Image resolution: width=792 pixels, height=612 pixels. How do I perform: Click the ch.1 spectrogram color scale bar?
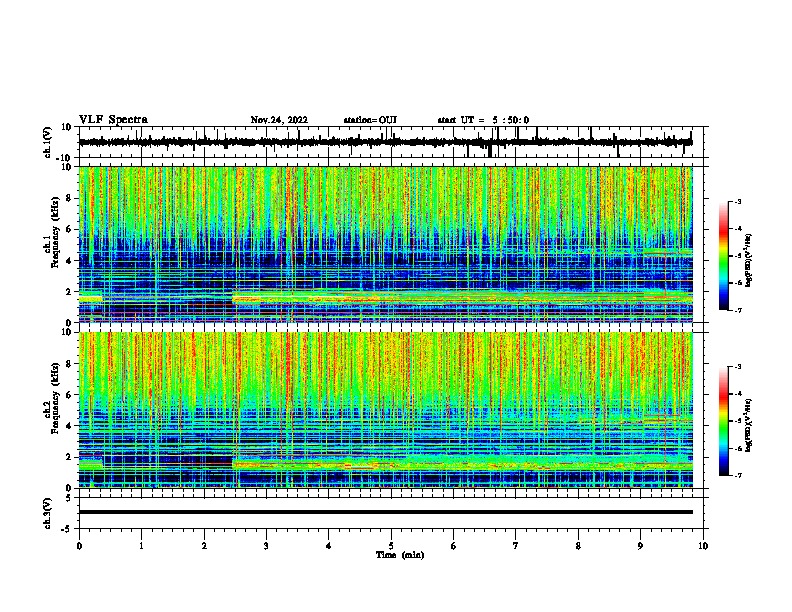click(x=723, y=256)
